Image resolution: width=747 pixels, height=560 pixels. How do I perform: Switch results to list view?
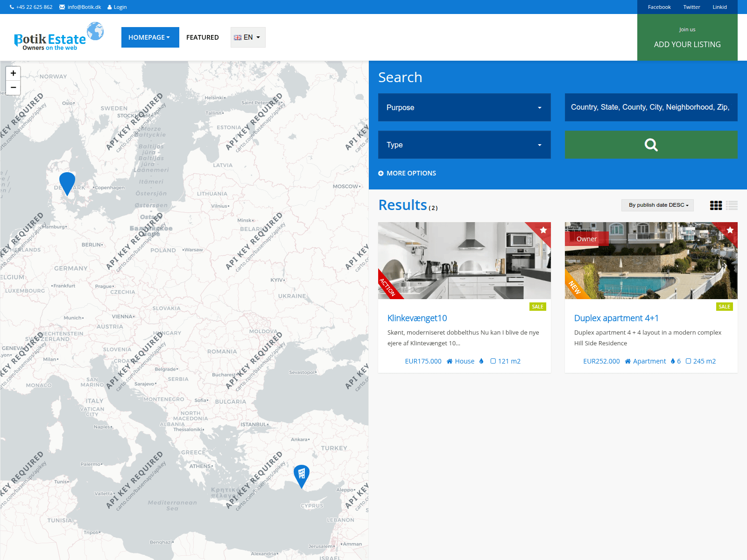click(x=732, y=205)
